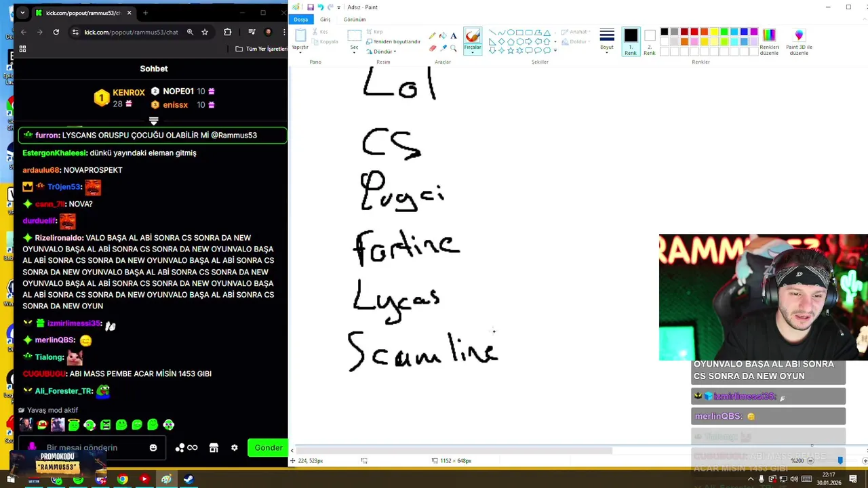The width and height of the screenshot is (868, 488).
Task: Open Chrome media control icon
Action: [252, 32]
